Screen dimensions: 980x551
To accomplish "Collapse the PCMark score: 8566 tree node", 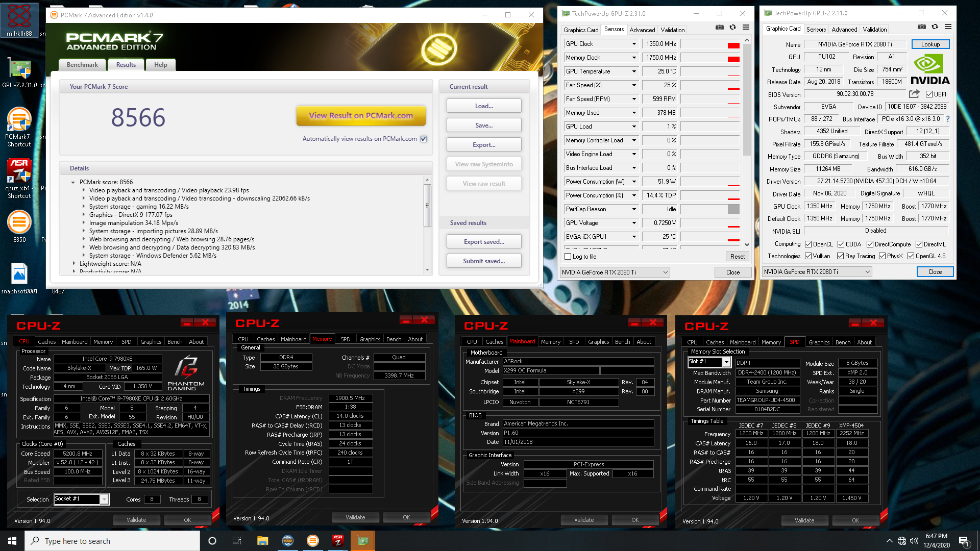I will coord(73,182).
